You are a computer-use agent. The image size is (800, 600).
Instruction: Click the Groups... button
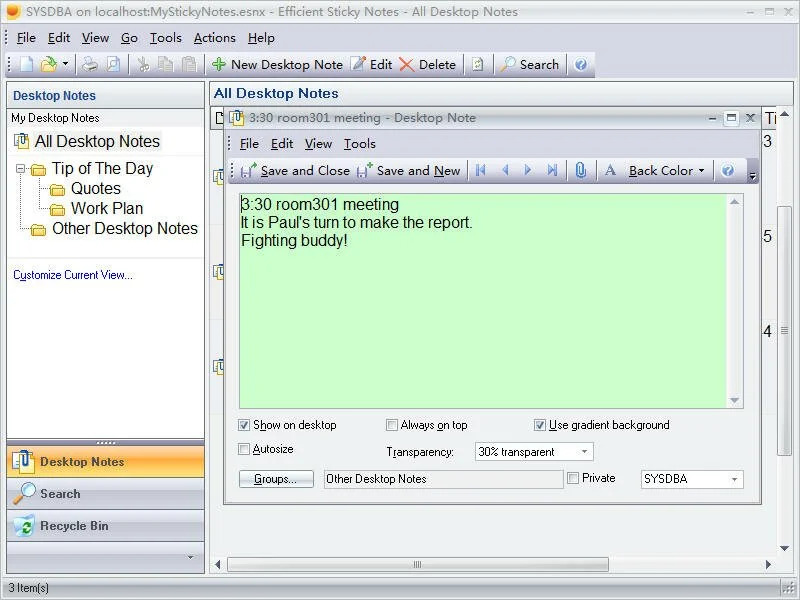tap(276, 479)
